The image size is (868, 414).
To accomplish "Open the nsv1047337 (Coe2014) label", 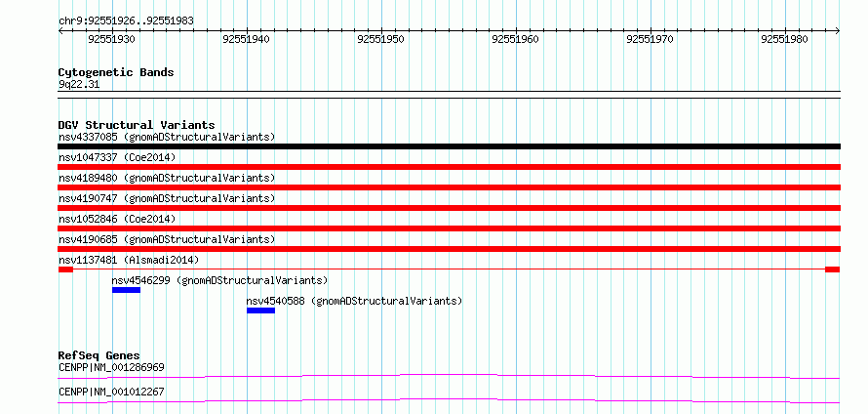I will pyautogui.click(x=117, y=157).
